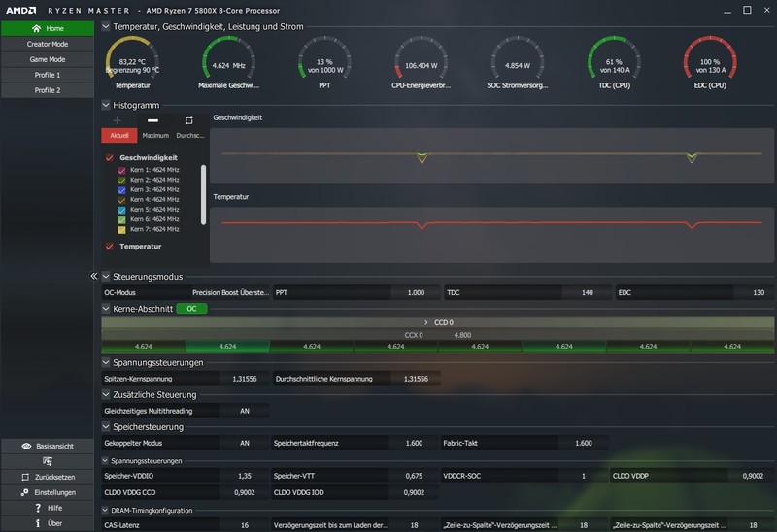Collapse Temperatur, Geschwindigkeit, Leistung section
Screen dimensions: 777x532
pyautogui.click(x=106, y=26)
